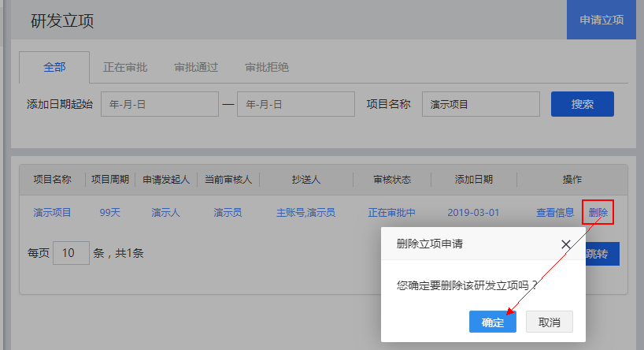
Task: Click the 添加日期 column header
Action: click(x=474, y=179)
